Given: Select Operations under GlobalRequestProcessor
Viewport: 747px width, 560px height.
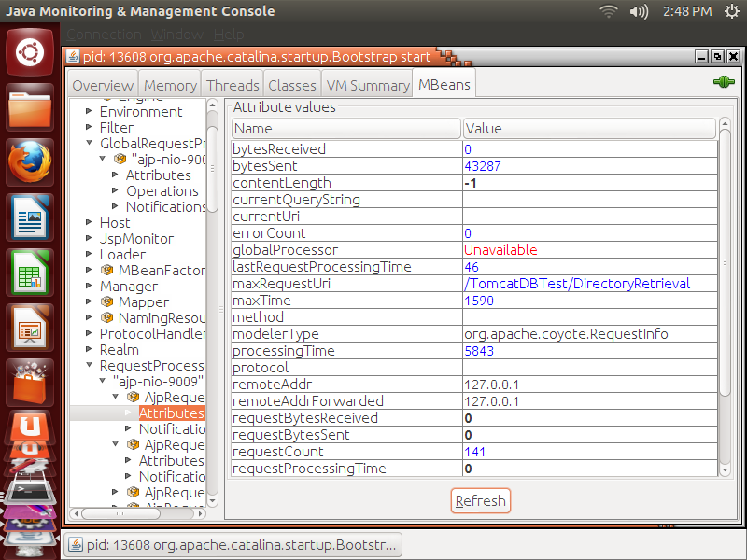Looking at the screenshot, I should click(162, 191).
